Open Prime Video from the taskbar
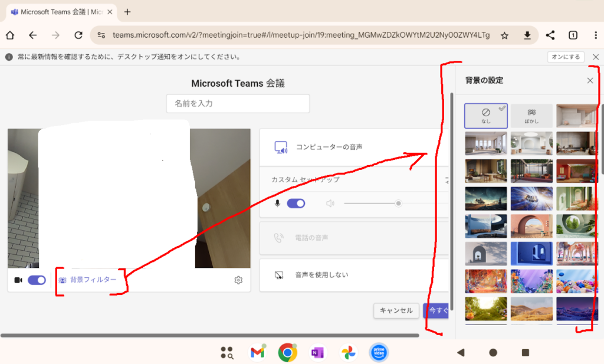Screen dimensions: 604x364 (x=379, y=352)
